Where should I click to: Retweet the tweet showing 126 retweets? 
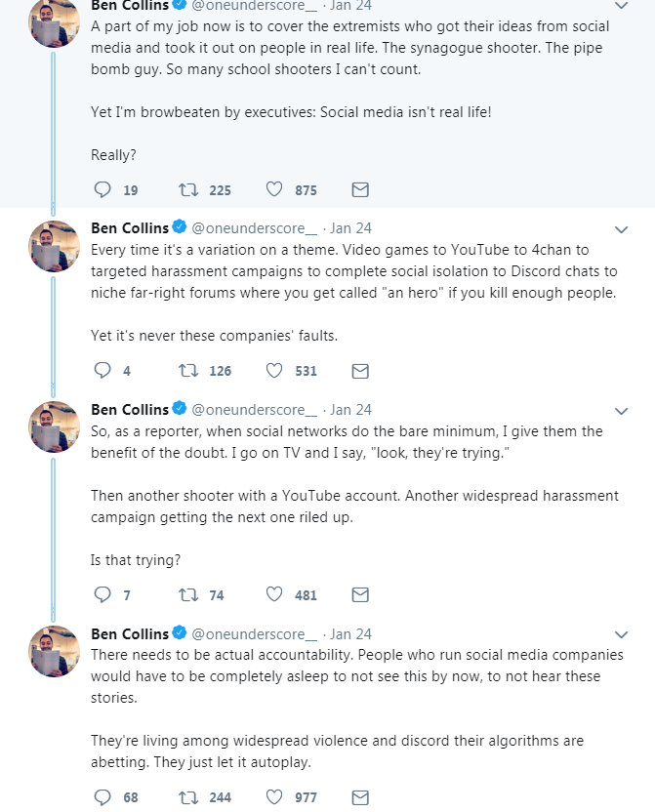click(188, 370)
